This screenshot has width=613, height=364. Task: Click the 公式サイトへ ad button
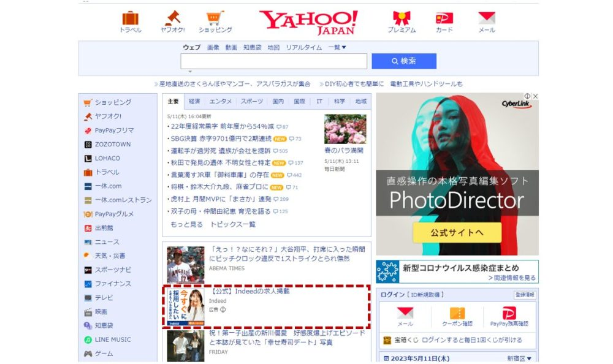click(x=457, y=233)
